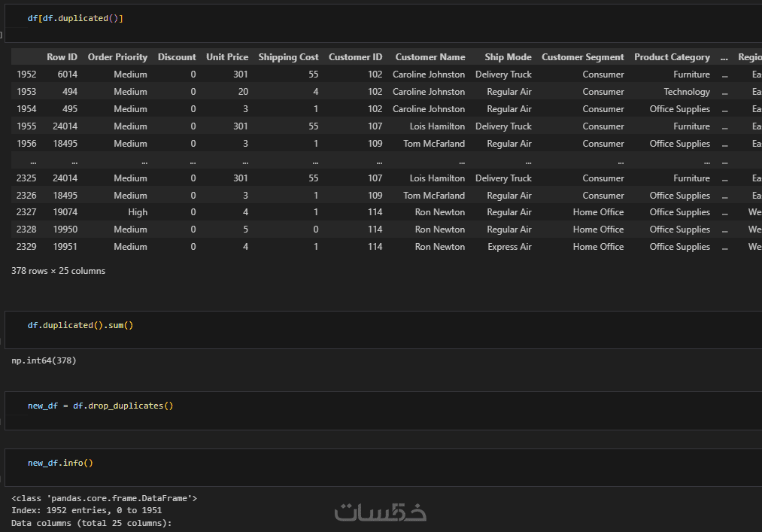
Task: Click Caroline Johnston in row 1952
Action: [429, 74]
